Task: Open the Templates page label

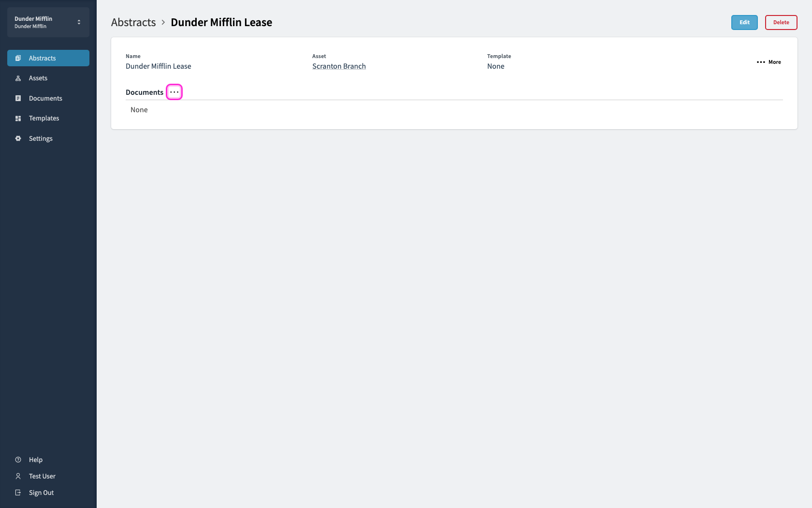Action: (44, 119)
